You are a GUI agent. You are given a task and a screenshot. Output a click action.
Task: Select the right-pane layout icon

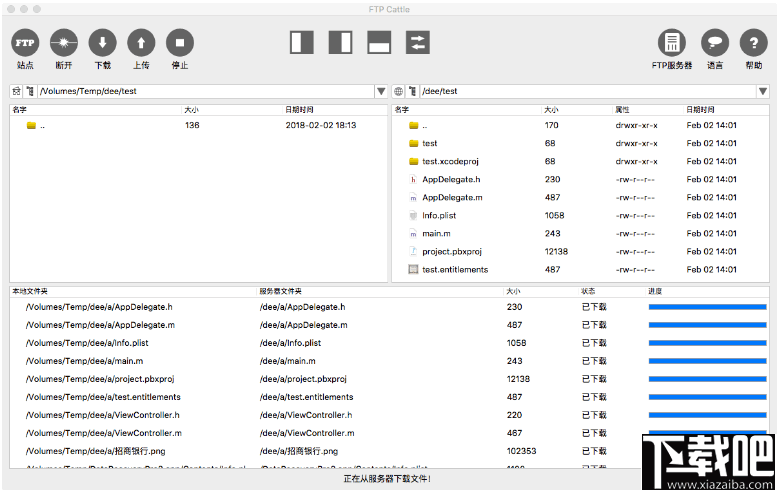340,43
